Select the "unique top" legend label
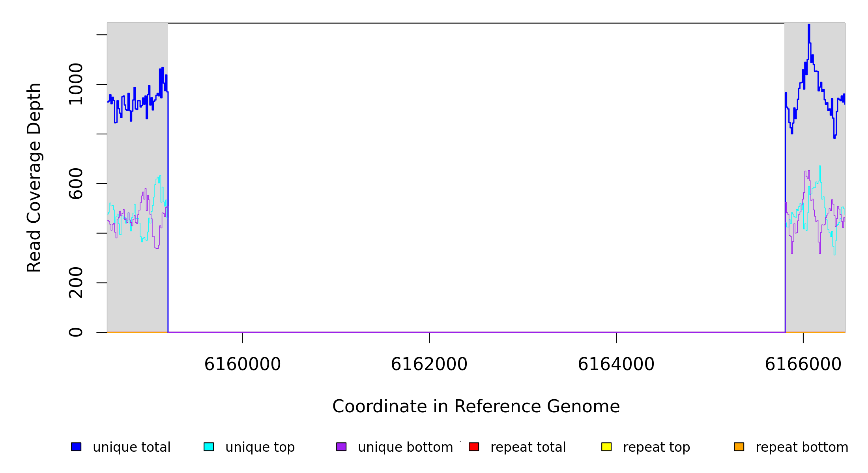Viewport: 868px width, 473px height. click(260, 447)
